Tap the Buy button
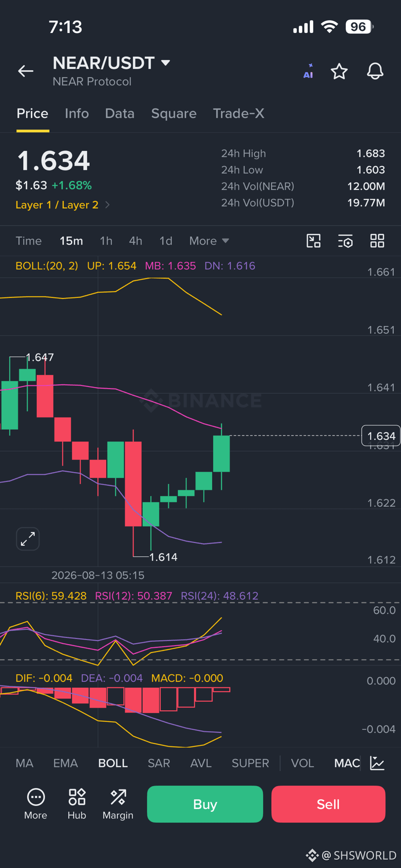Image resolution: width=401 pixels, height=868 pixels. [205, 804]
